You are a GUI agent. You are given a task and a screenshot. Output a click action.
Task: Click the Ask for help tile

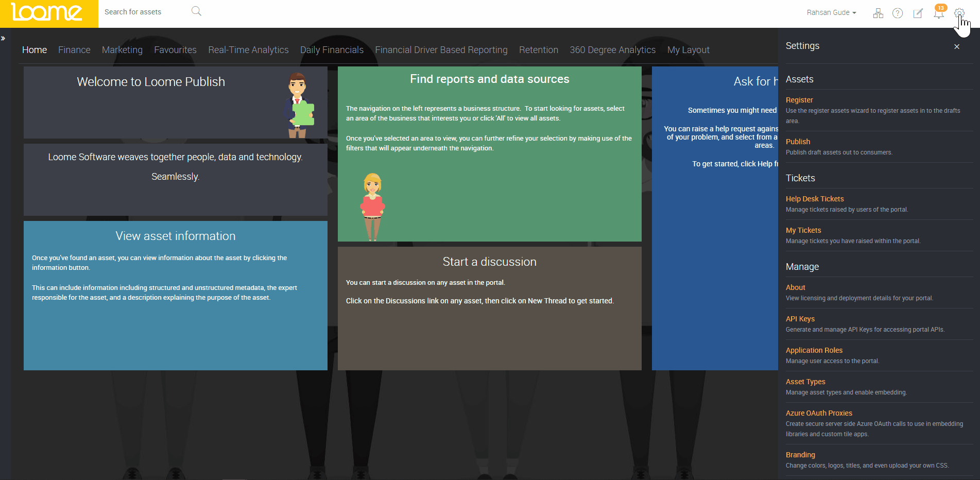[x=715, y=218]
